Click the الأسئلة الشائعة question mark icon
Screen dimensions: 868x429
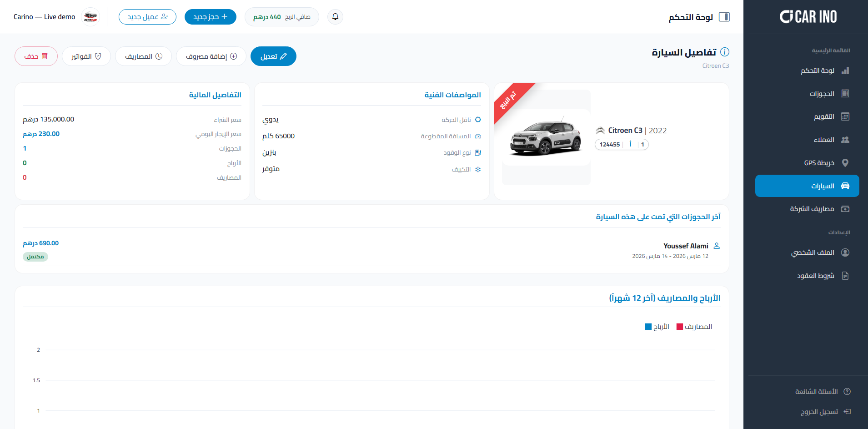click(x=847, y=392)
